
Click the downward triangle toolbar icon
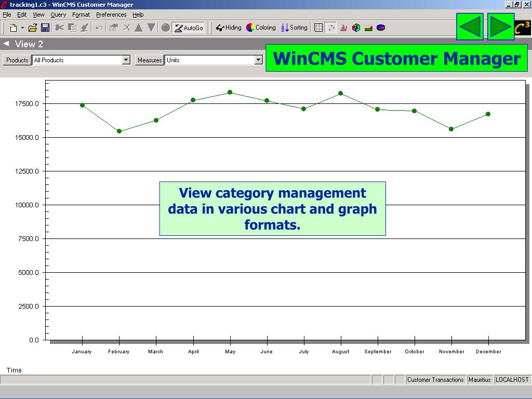tap(151, 28)
